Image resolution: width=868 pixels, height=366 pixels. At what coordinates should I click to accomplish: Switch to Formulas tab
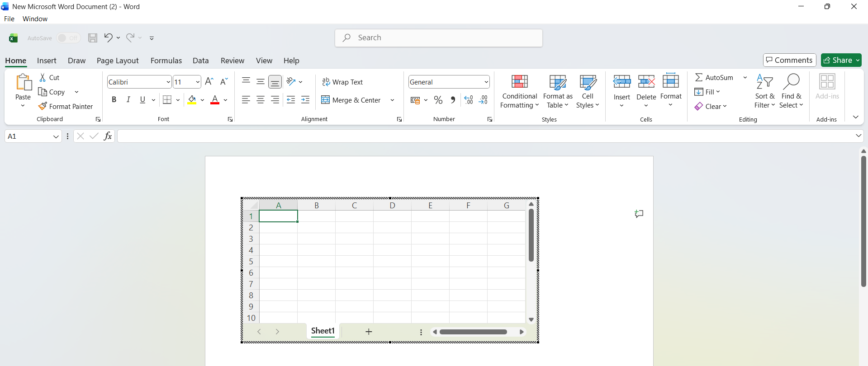166,61
